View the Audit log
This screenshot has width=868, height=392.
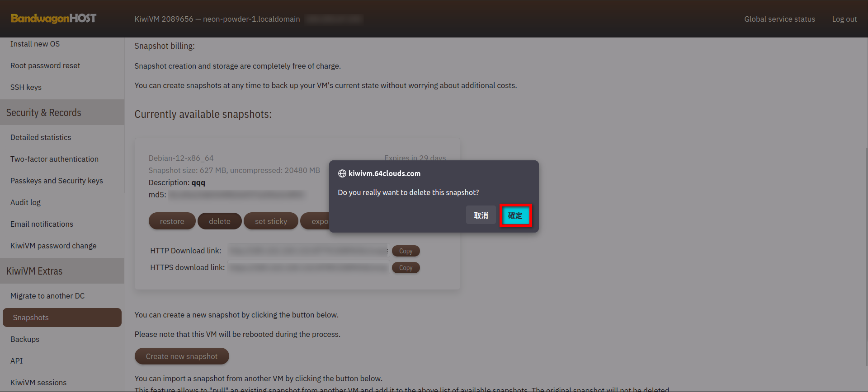point(25,202)
